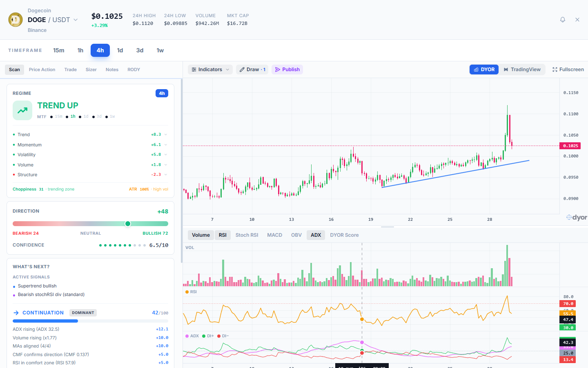Screen dimensions: 588x368
Task: Select the DYOR chart mode
Action: [484, 70]
